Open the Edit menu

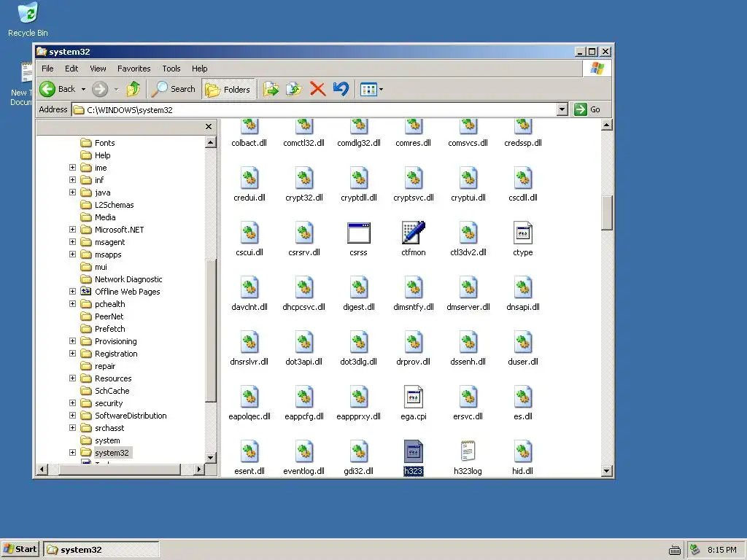point(71,69)
